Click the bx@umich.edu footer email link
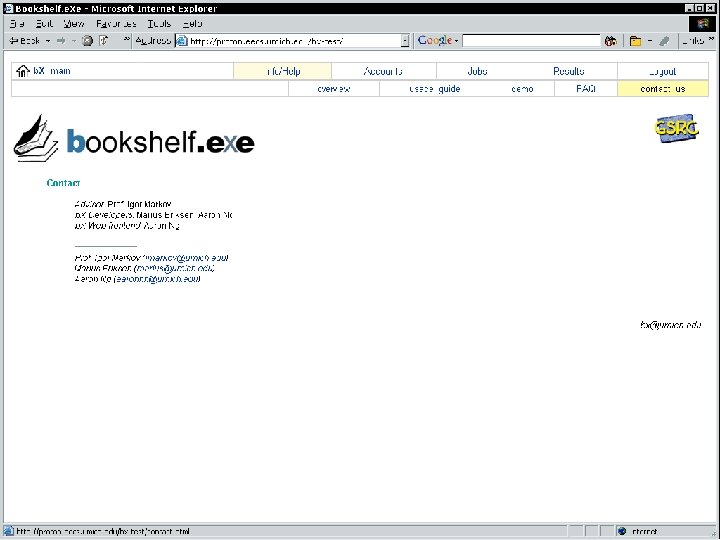Viewport: 720px width, 540px height. point(670,325)
